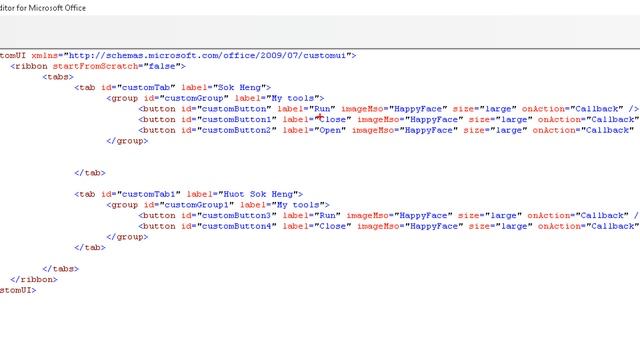Click the "Huot Sok Heng" label value

coord(258,194)
